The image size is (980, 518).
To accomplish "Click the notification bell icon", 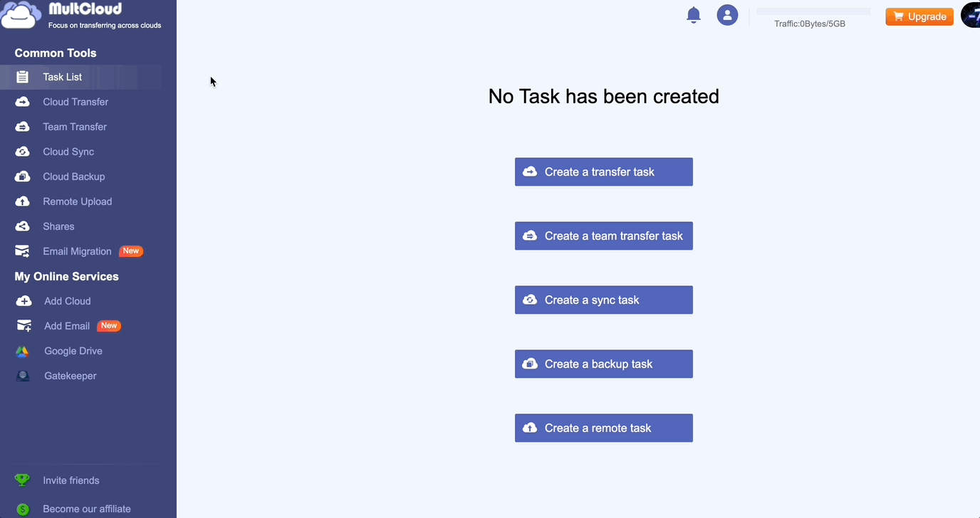I will tap(694, 15).
